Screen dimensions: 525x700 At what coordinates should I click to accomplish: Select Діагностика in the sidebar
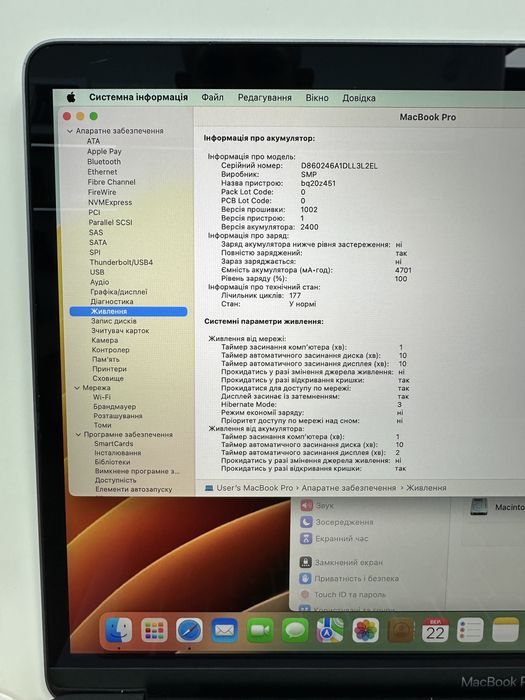[x=112, y=301]
